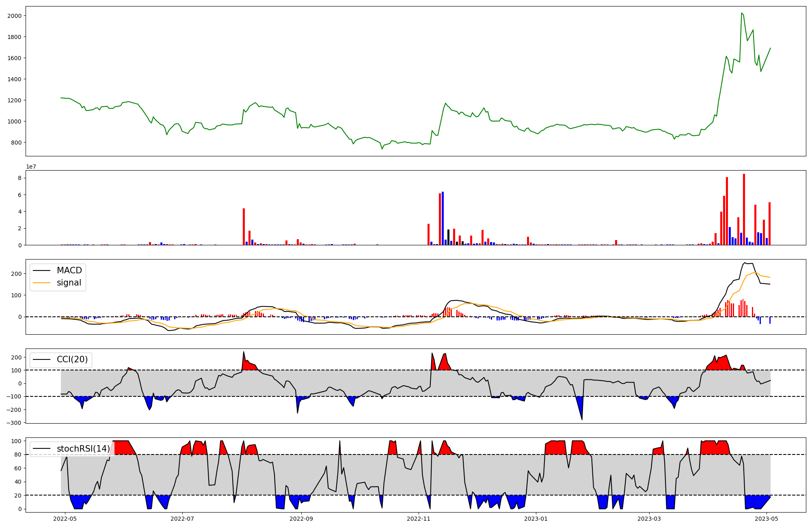Viewport: 812px width, 528px height.
Task: Click the orange signal legend line swatch
Action: pos(41,283)
